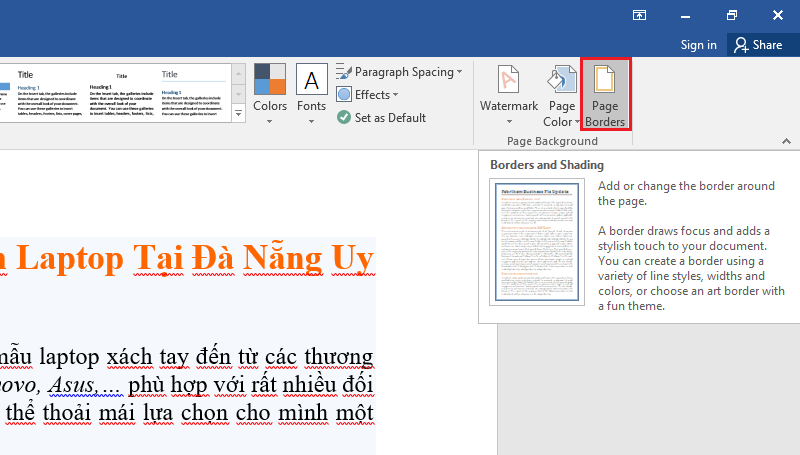
Task: Open Paragraph Spacing options
Action: point(399,72)
